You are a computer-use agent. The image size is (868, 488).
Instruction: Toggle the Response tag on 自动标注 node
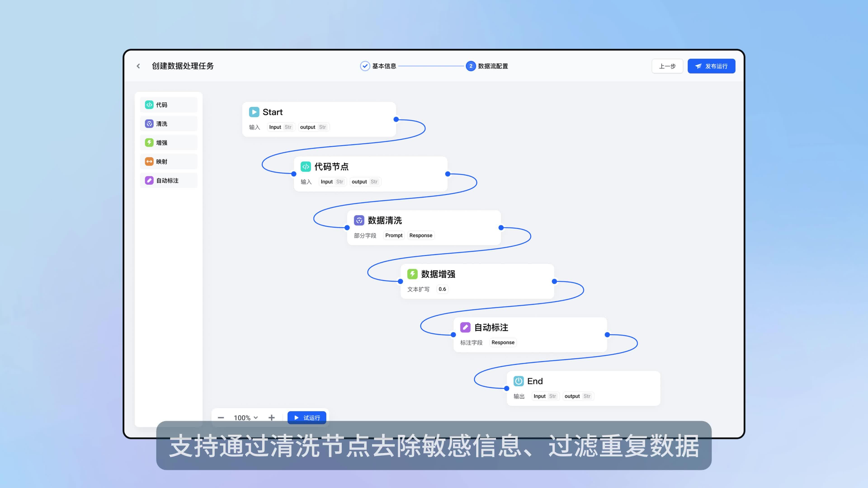point(503,342)
